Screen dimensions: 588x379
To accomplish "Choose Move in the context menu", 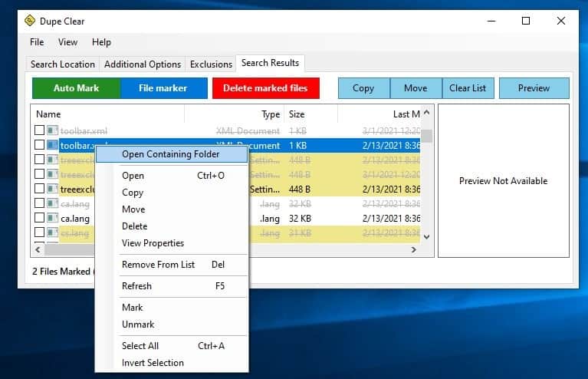I will coord(172,209).
